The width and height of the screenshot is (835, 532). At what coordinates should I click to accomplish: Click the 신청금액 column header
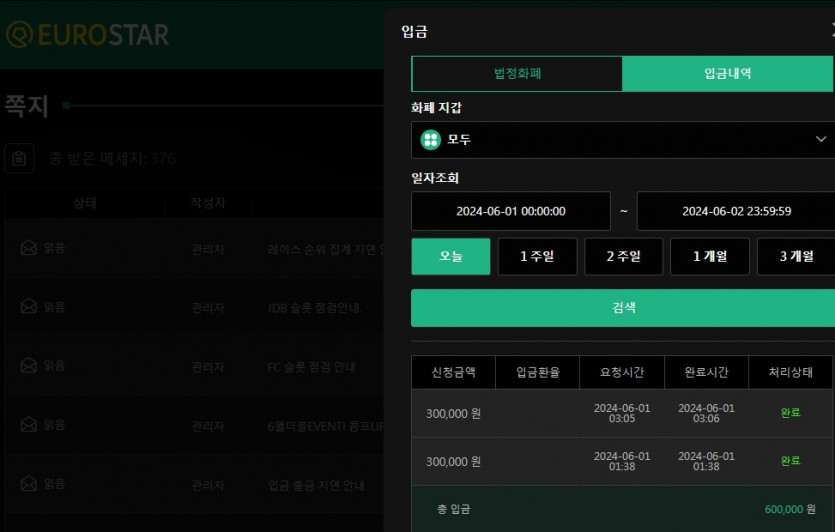(x=453, y=372)
